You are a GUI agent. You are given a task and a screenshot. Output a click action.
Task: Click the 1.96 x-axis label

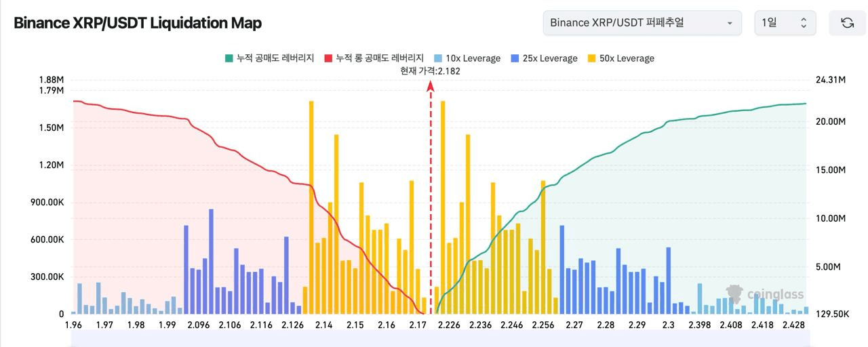[x=73, y=325]
